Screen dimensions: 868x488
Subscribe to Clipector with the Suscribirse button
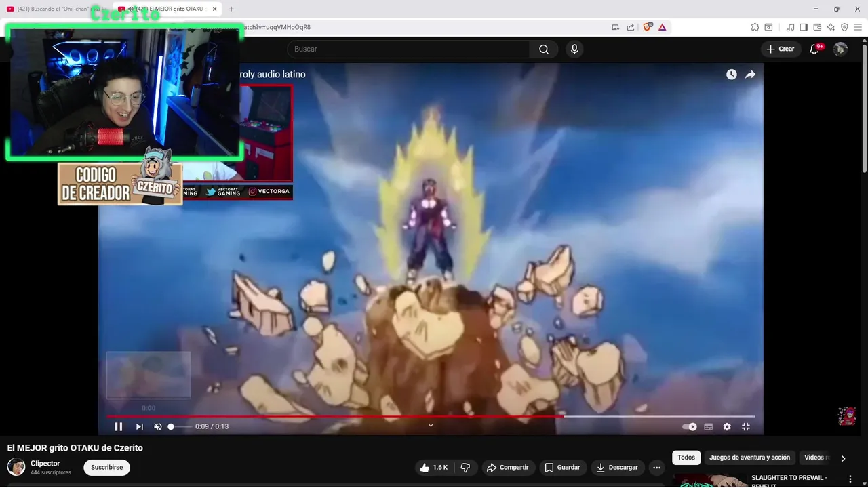click(106, 468)
